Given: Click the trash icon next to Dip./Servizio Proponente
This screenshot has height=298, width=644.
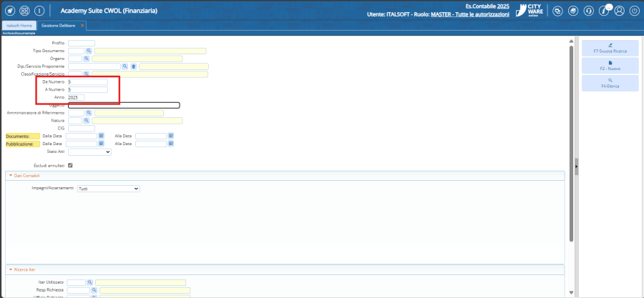Looking at the screenshot, I should (x=133, y=66).
